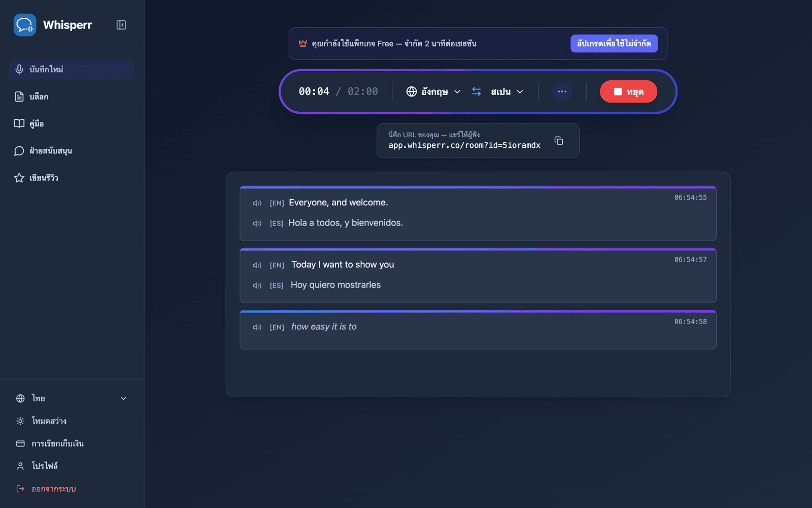Click the timestamp 06:54:55
Image resolution: width=812 pixels, height=508 pixels.
pos(690,198)
